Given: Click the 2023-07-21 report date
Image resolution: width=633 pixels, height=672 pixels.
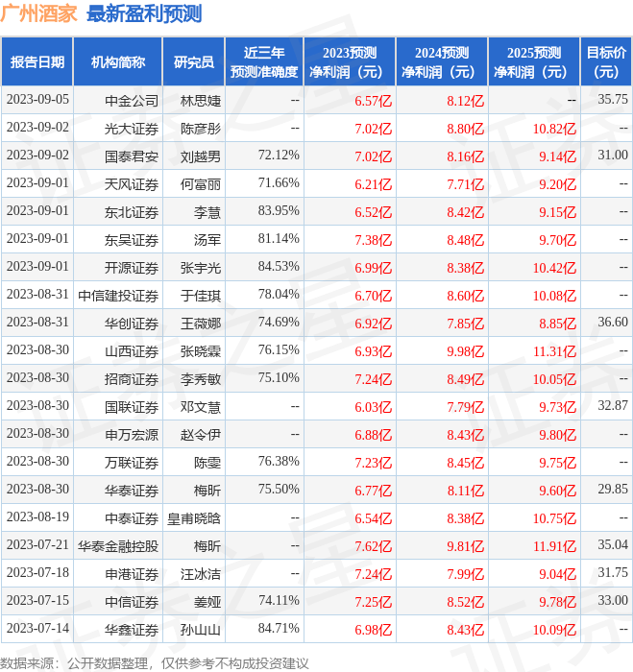Looking at the screenshot, I should (37, 545).
